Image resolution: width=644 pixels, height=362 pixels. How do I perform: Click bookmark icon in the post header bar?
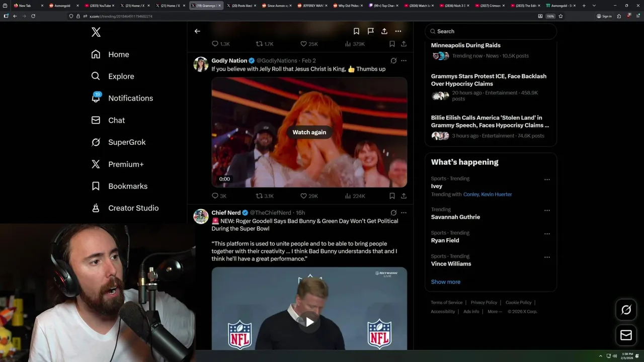pyautogui.click(x=356, y=31)
